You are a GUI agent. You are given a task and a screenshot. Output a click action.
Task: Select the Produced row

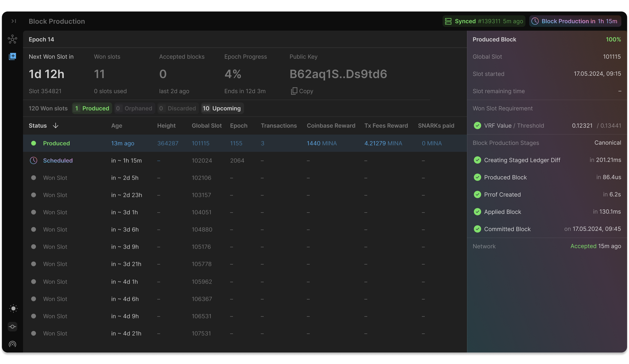point(245,143)
